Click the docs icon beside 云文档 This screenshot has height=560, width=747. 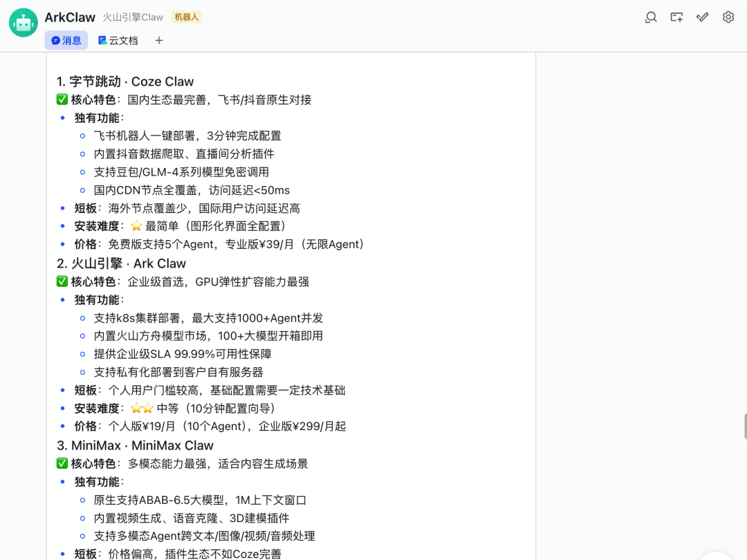(104, 40)
